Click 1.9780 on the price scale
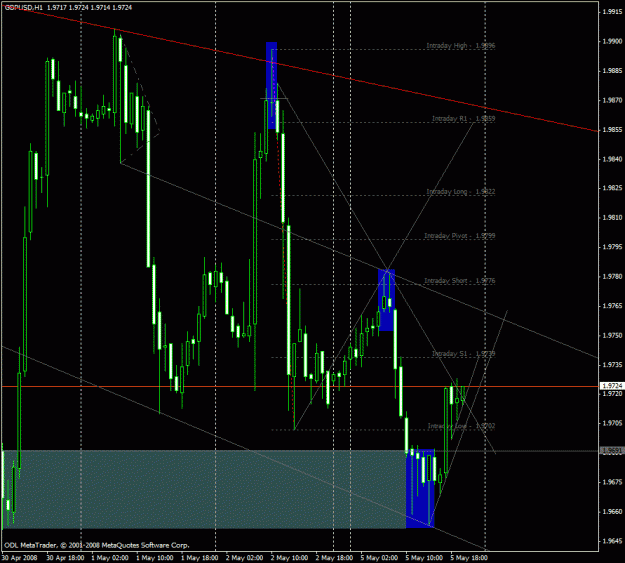Image resolution: width=625 pixels, height=563 pixels. [613, 276]
